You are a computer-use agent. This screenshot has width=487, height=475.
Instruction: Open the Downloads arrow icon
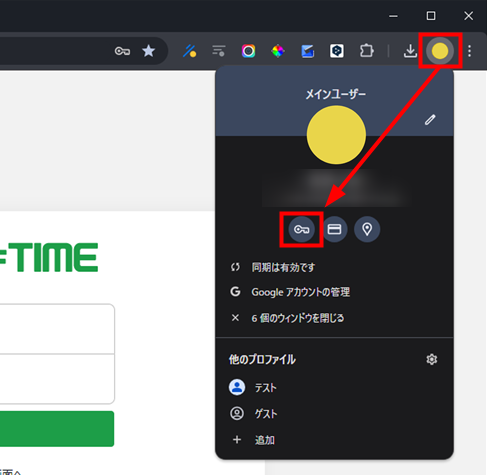[x=410, y=51]
